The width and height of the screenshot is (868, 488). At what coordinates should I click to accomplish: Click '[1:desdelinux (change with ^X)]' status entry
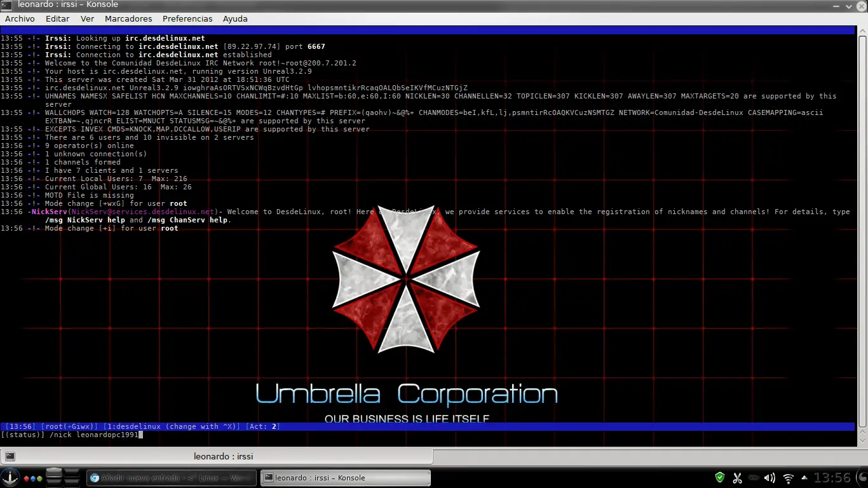pos(171,427)
